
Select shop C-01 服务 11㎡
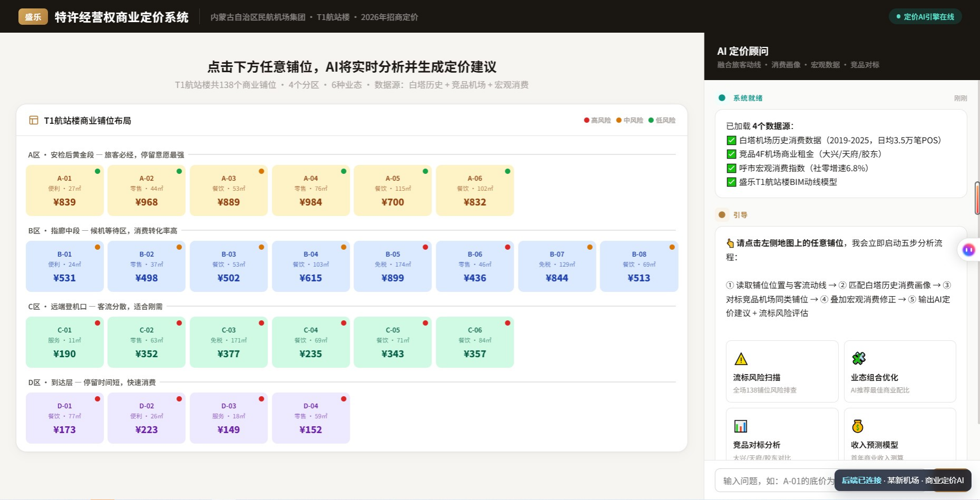pyautogui.click(x=65, y=342)
